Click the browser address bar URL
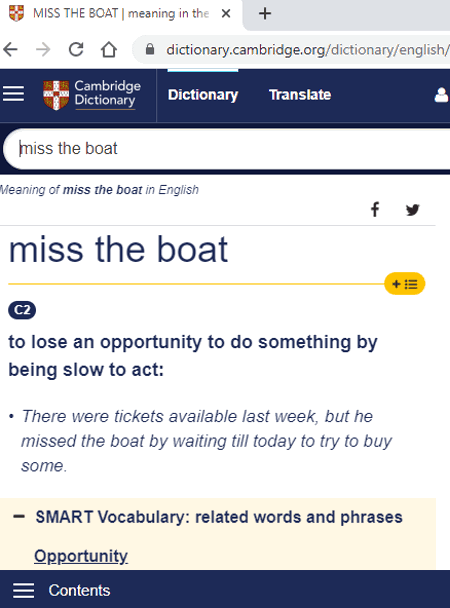This screenshot has height=608, width=450. coord(307,50)
